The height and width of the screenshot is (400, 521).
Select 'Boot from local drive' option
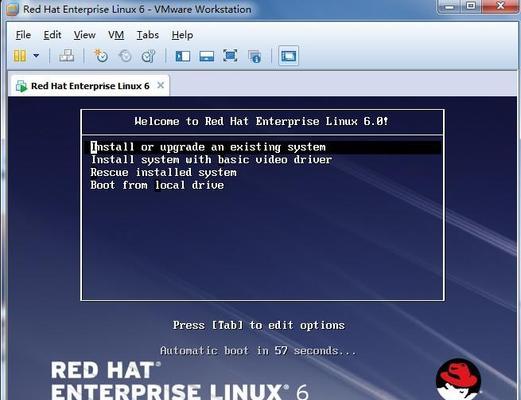pos(157,185)
